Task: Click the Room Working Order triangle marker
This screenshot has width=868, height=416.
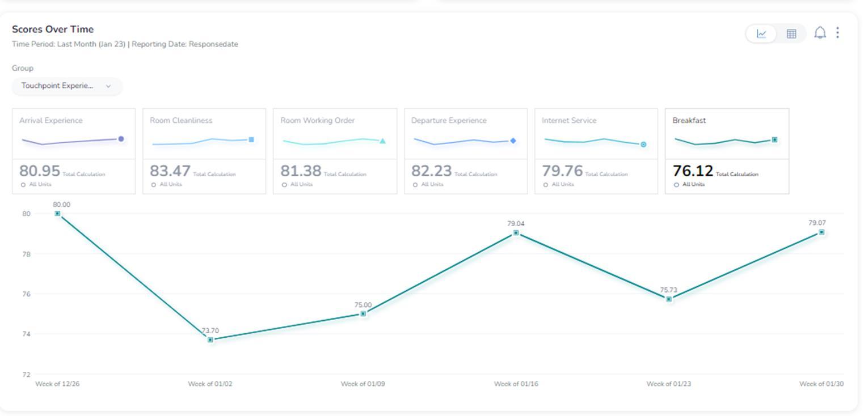Action: pyautogui.click(x=382, y=141)
